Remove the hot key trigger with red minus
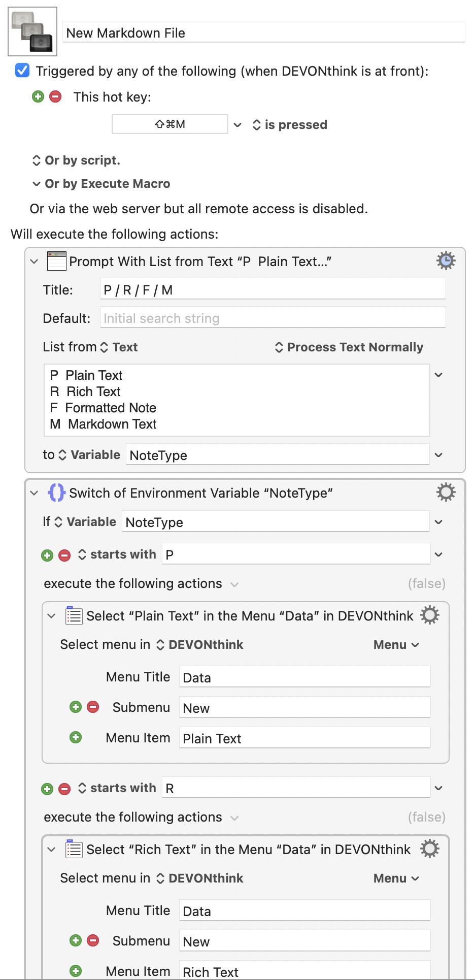Image resolution: width=475 pixels, height=980 pixels. point(55,96)
